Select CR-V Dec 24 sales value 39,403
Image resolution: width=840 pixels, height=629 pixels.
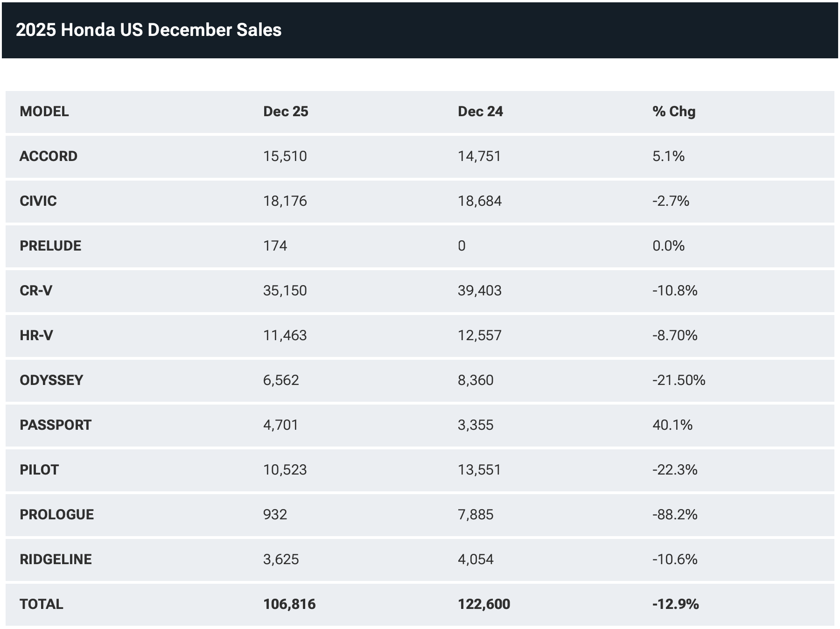[x=480, y=291]
